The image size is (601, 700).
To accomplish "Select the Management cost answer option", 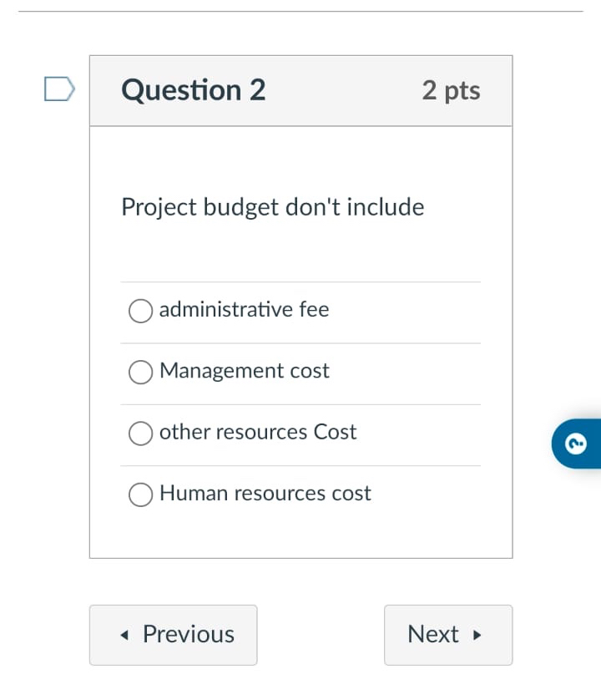I will pyautogui.click(x=140, y=373).
